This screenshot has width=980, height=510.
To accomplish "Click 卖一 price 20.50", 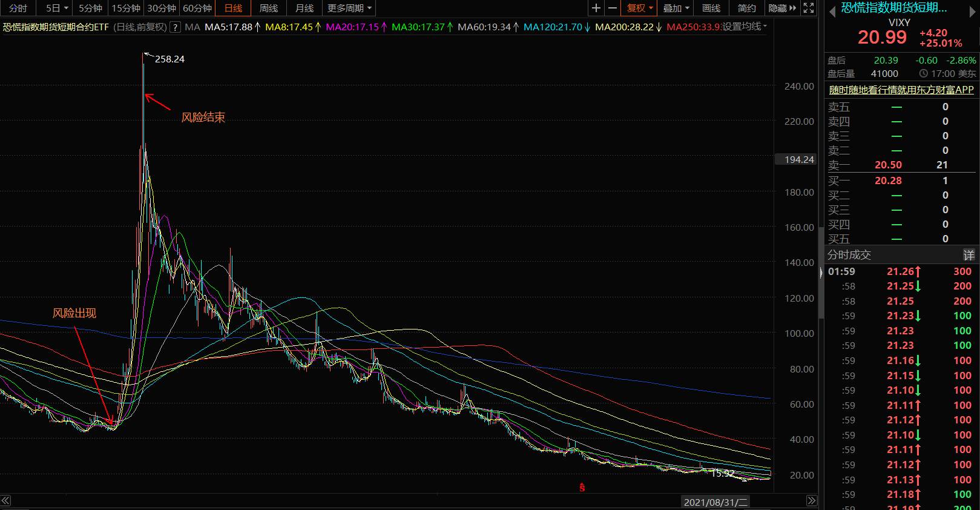I will point(888,165).
